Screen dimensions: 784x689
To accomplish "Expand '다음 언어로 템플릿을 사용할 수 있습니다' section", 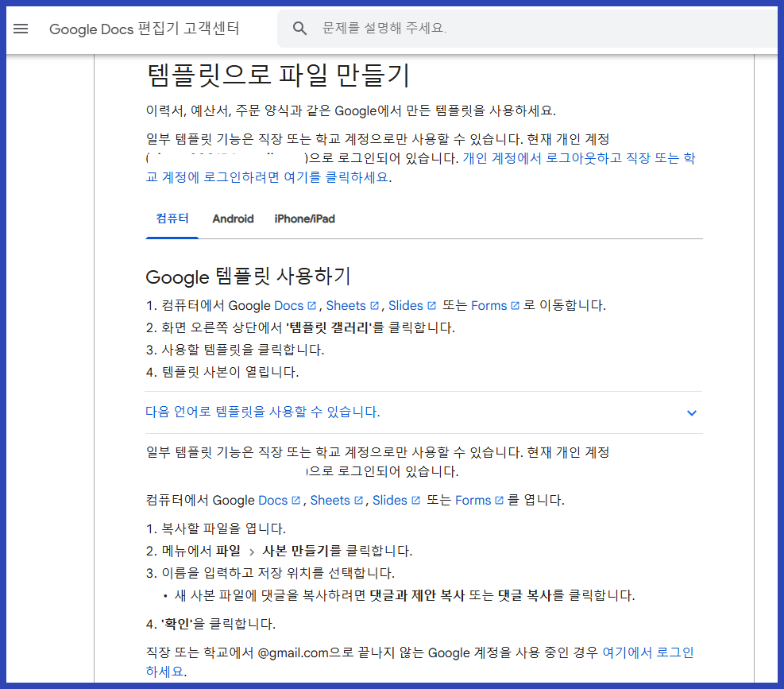I will pos(423,412).
